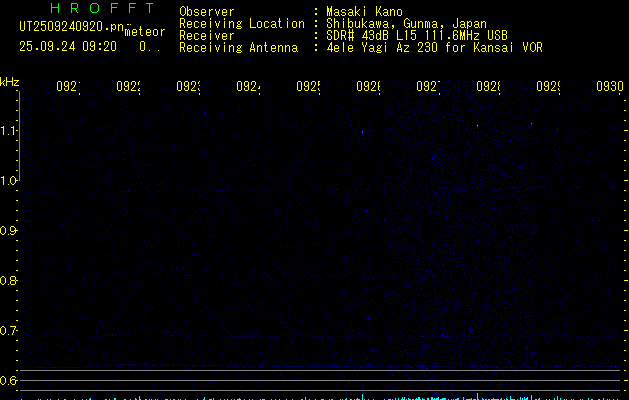The image size is (629, 400).
Task: Select the location Shibukawa, Gunma, Japan
Action: [406, 24]
